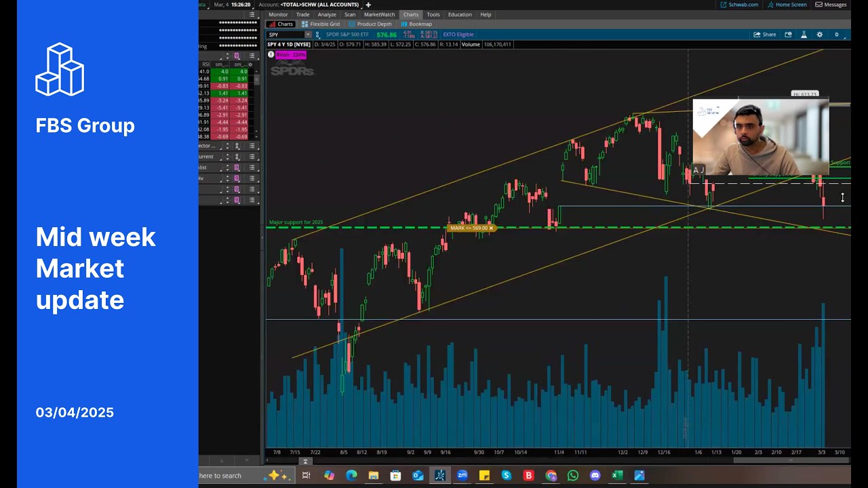
Task: Open Excel from taskbar
Action: (x=617, y=476)
